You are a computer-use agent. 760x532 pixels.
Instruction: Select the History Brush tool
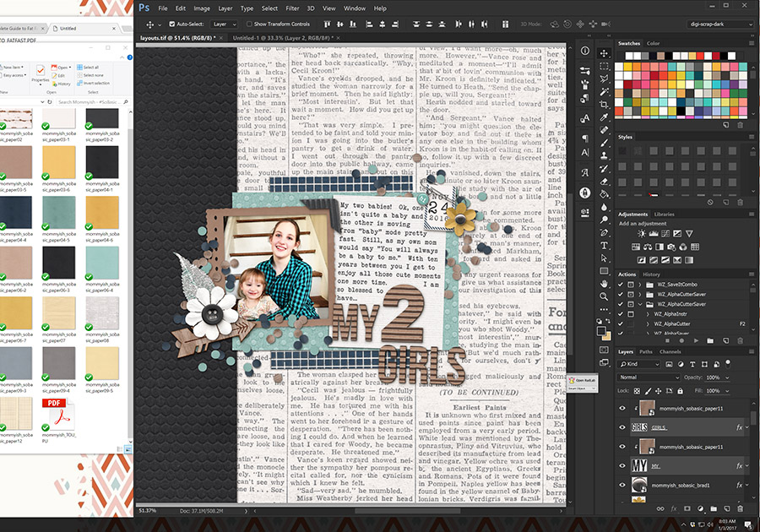[x=604, y=169]
